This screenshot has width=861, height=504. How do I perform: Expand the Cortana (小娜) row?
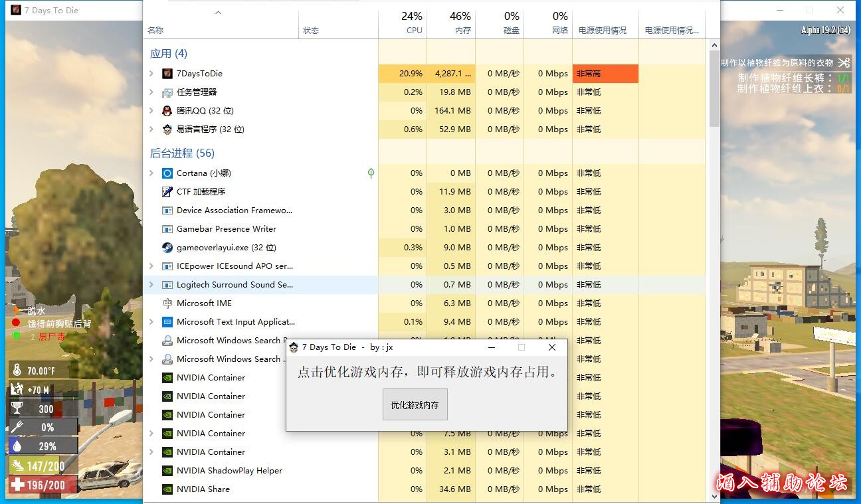pyautogui.click(x=151, y=173)
